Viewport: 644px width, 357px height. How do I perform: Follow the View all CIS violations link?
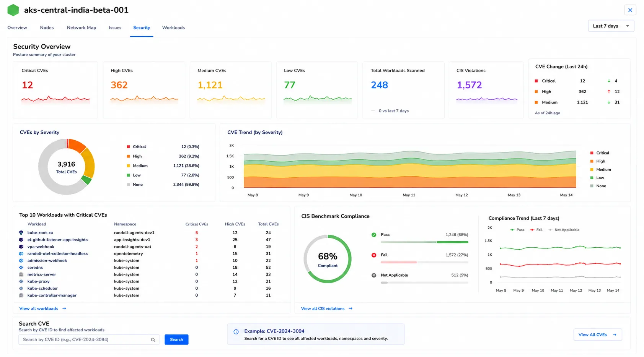click(x=327, y=308)
